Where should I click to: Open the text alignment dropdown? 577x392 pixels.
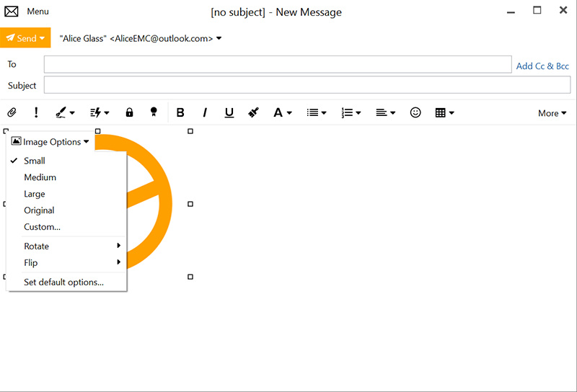(x=385, y=112)
